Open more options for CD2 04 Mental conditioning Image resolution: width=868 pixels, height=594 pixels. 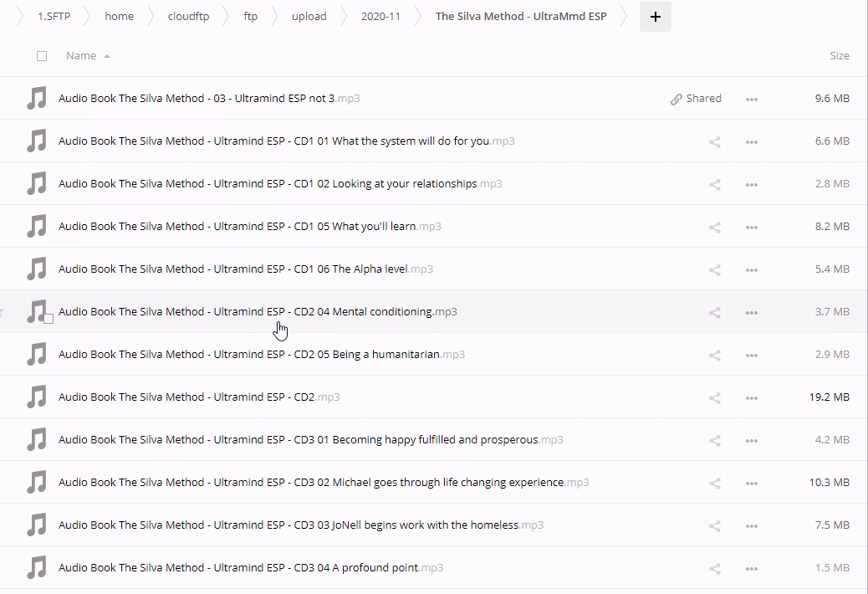(x=751, y=313)
